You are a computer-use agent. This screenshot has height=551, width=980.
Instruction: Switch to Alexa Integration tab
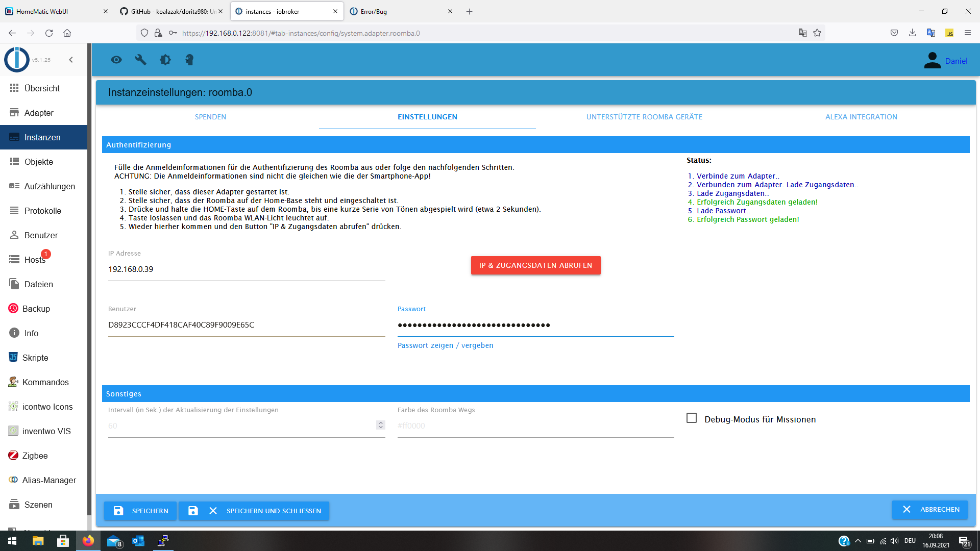(861, 117)
